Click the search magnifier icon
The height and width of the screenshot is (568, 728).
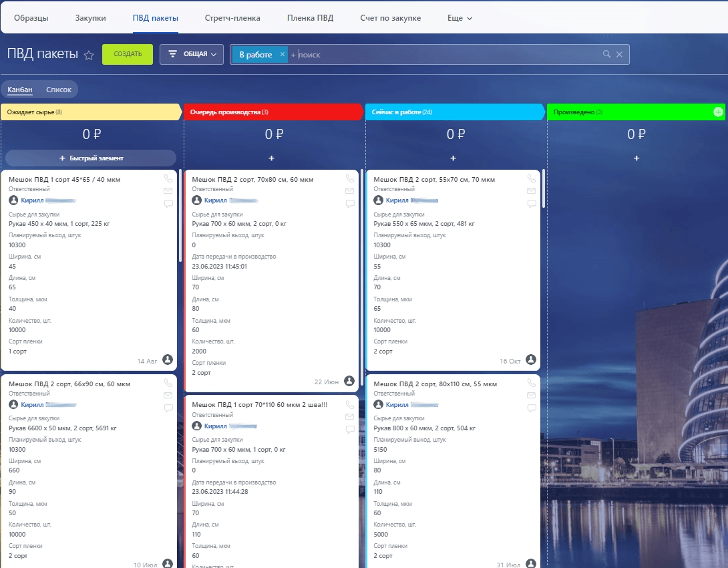point(606,54)
